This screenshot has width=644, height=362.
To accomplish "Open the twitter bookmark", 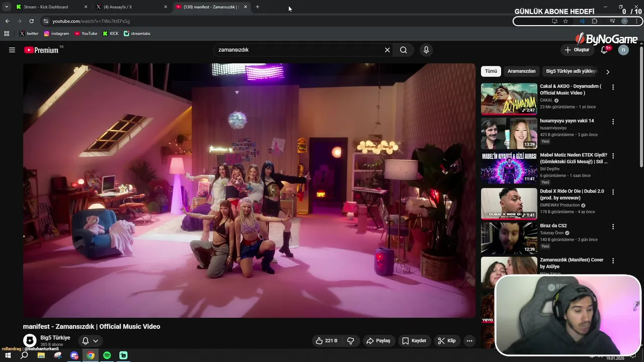I will [x=29, y=33].
